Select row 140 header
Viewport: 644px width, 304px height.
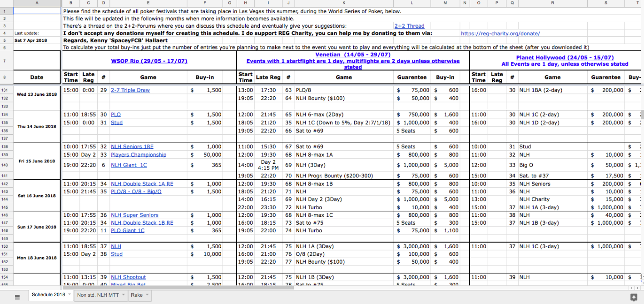(x=5, y=165)
